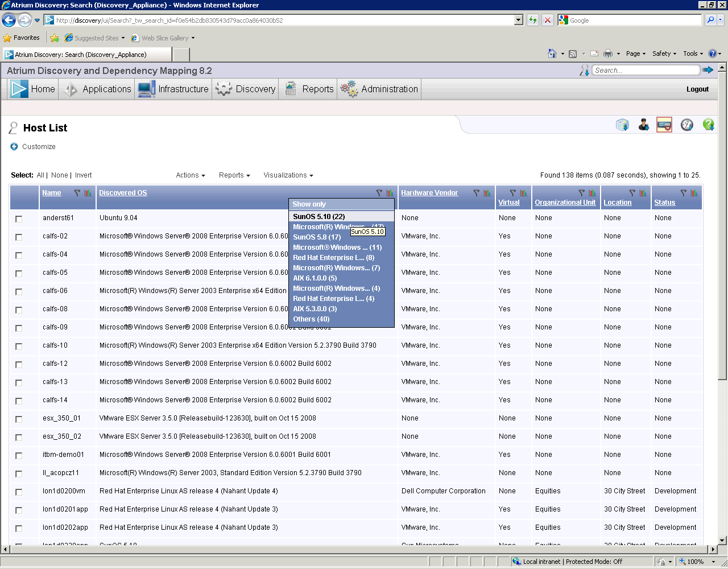Click the Logout link
This screenshot has height=569, width=728.
697,89
